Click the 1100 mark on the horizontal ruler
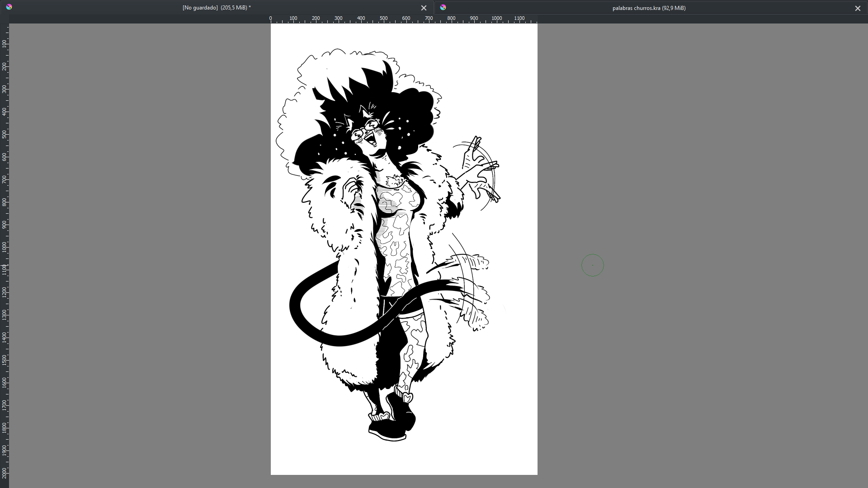 [519, 19]
